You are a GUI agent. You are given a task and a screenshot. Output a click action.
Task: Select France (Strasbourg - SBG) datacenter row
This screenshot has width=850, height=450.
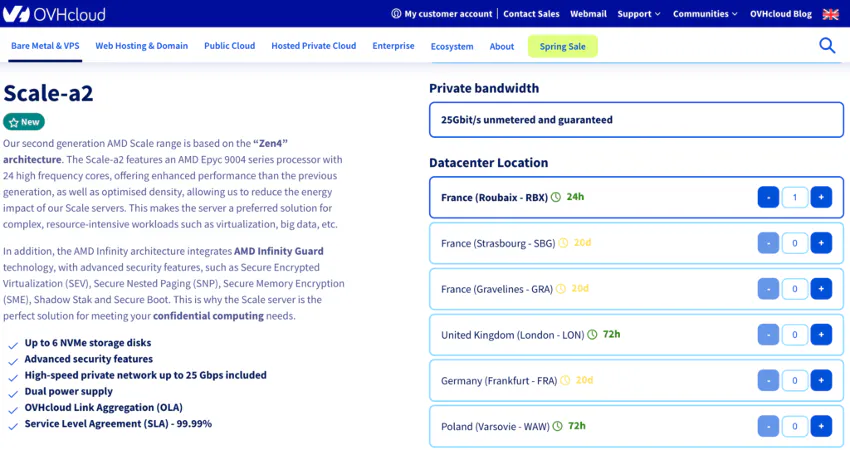[636, 243]
